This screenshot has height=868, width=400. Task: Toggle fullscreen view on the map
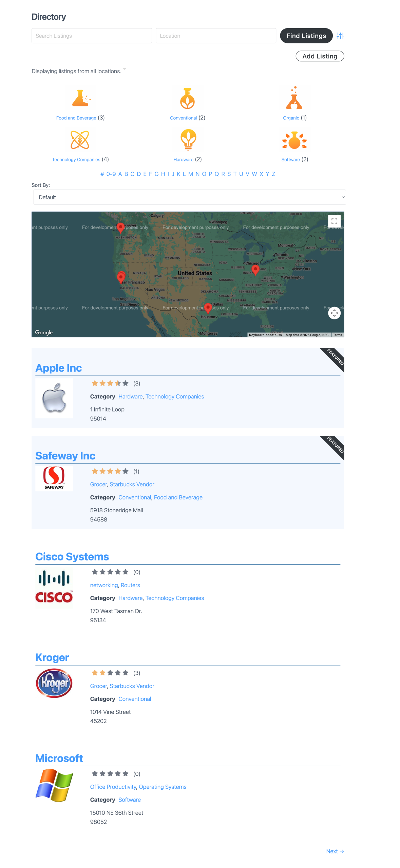[334, 221]
